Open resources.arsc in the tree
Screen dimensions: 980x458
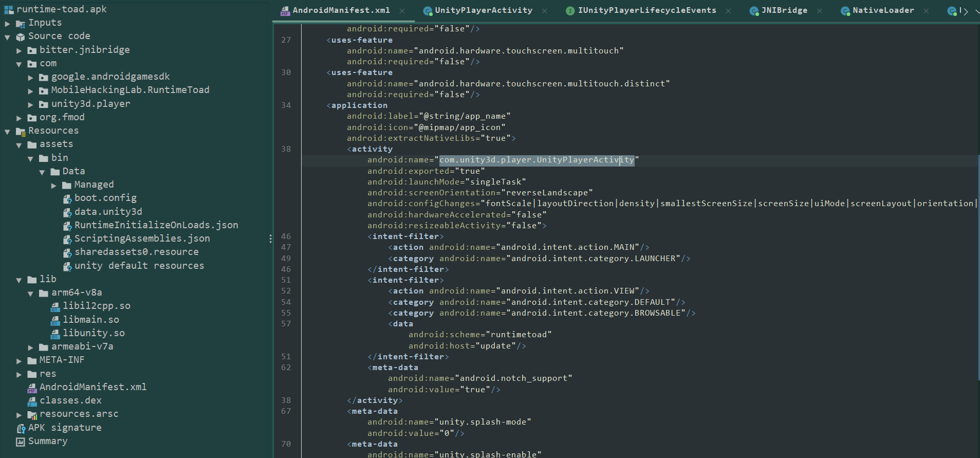(79, 414)
